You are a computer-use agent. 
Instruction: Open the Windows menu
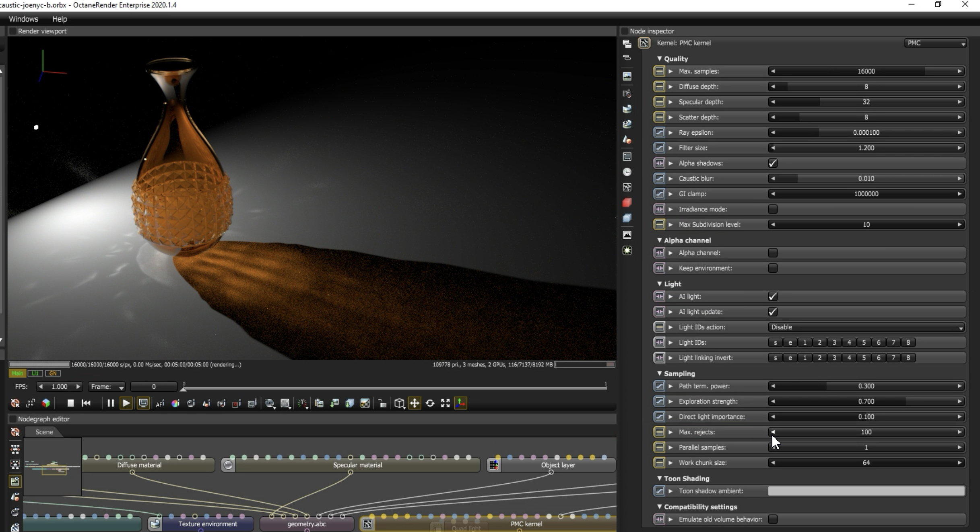(23, 19)
